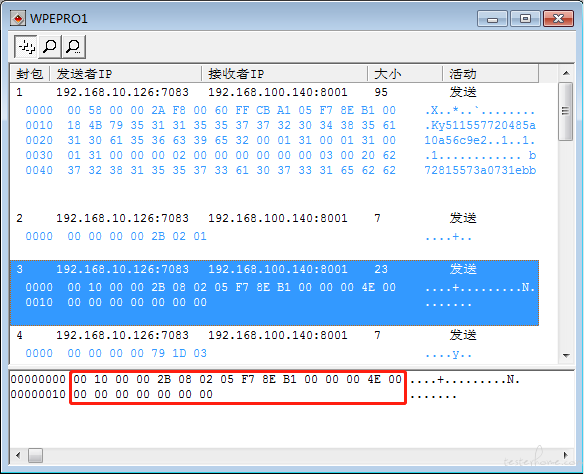The width and height of the screenshot is (584, 474).
Task: Click the horizontal scroll right arrow
Action: tap(566, 455)
